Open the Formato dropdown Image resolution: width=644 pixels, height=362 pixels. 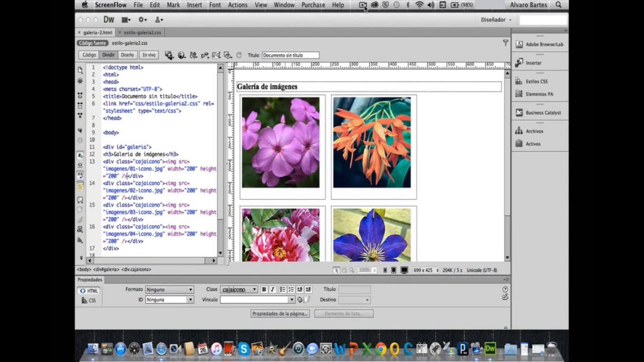coord(169,290)
